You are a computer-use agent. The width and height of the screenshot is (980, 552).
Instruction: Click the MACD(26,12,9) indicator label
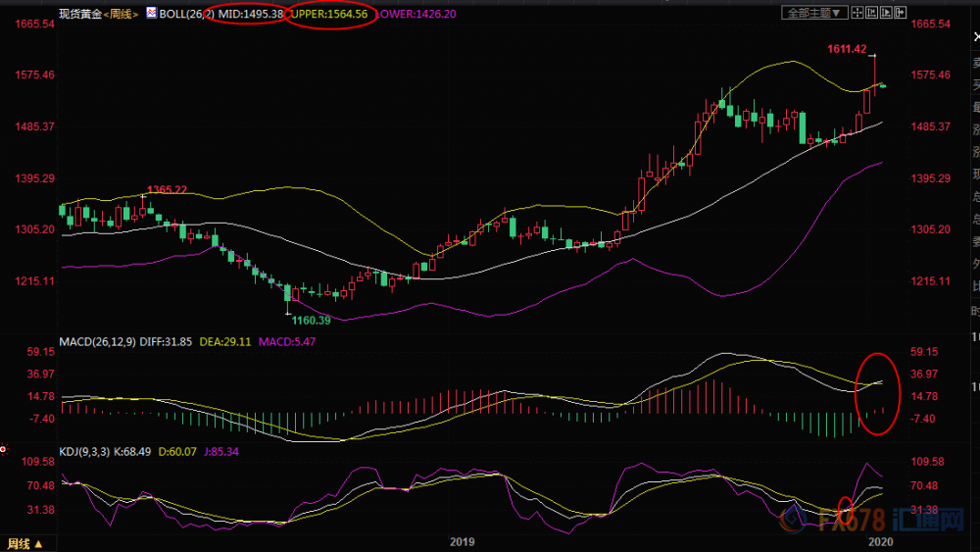[x=97, y=342]
